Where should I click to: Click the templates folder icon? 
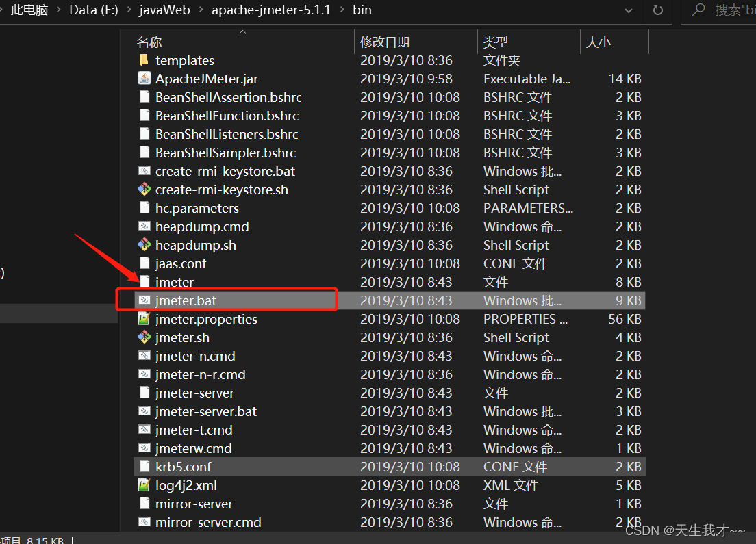(x=144, y=60)
